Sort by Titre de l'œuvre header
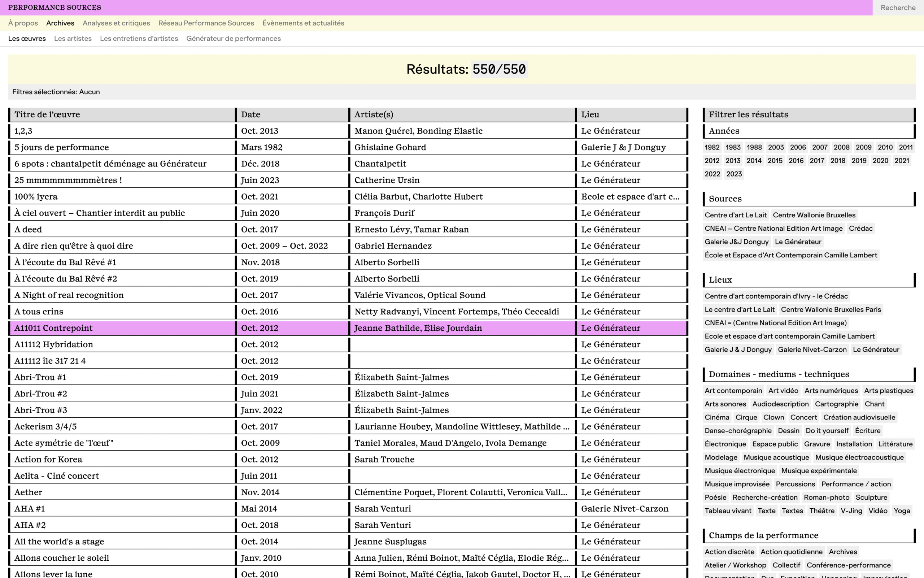 [x=47, y=115]
